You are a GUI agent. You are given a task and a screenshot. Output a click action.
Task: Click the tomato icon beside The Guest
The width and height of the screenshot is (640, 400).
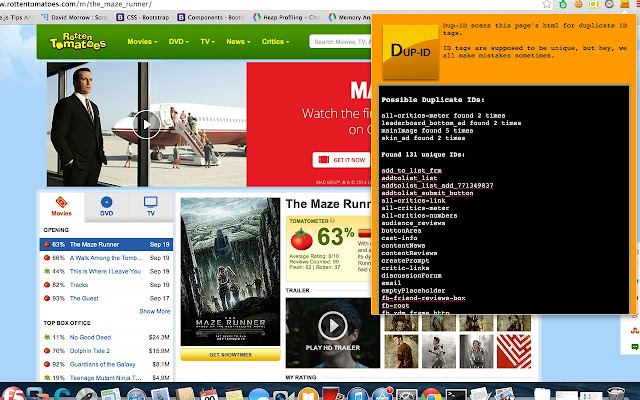(x=47, y=298)
